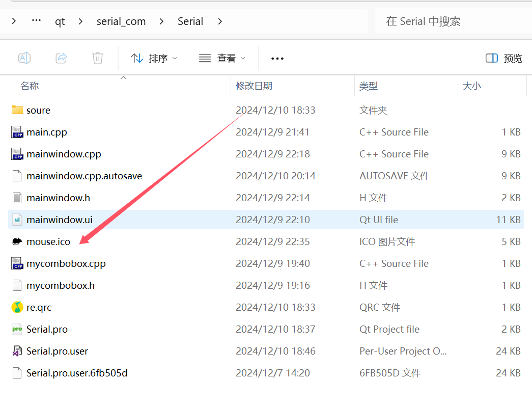Select the soure folder icon
This screenshot has height=407, width=532.
tap(17, 110)
